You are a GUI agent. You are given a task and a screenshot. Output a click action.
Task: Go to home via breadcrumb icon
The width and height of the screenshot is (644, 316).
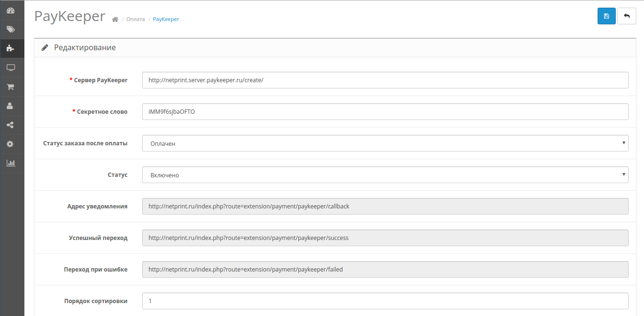click(115, 20)
